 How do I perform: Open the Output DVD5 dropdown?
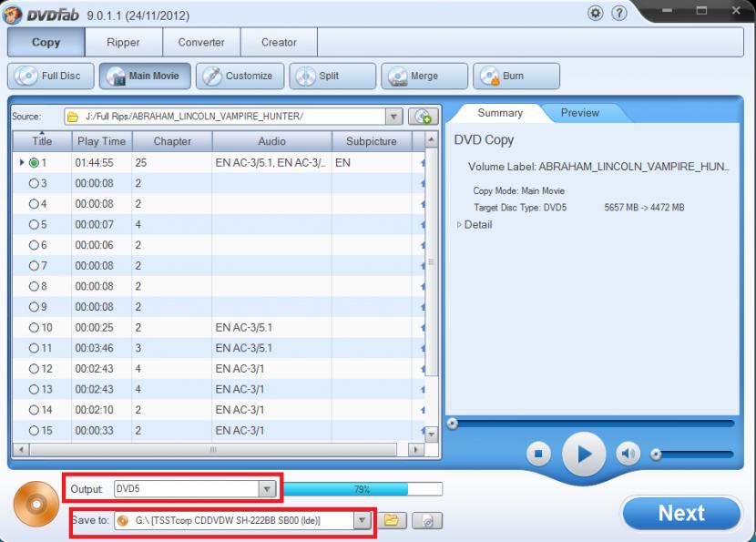coord(266,489)
